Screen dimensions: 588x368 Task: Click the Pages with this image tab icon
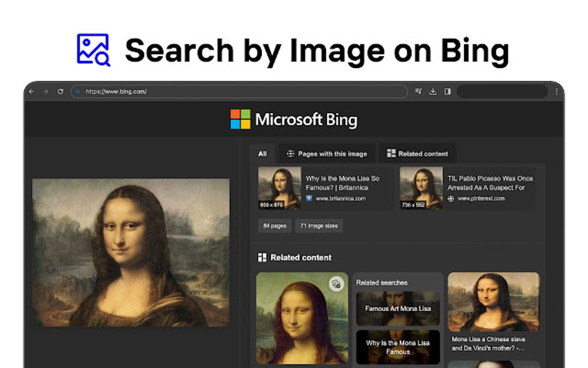[290, 154]
